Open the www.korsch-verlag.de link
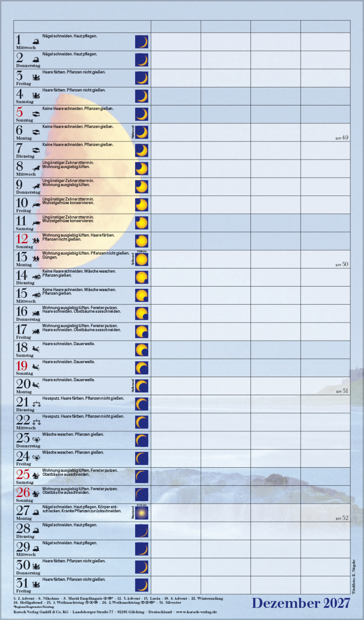The width and height of the screenshot is (364, 620). click(x=196, y=612)
